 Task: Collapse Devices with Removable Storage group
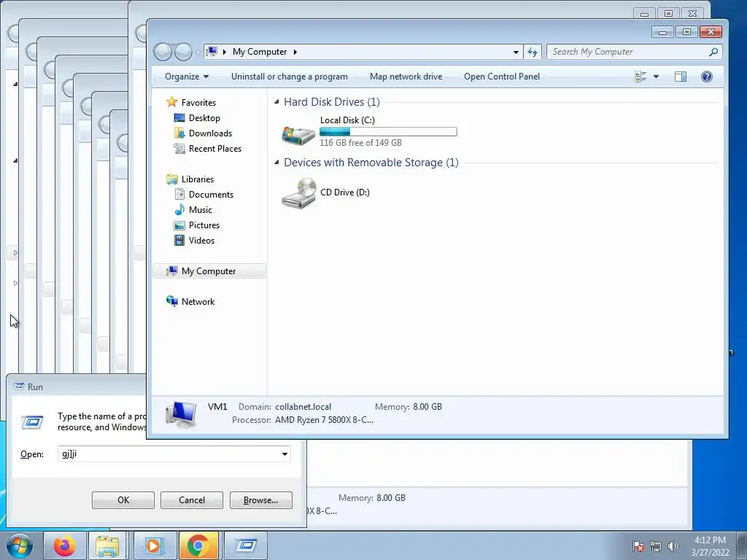click(276, 163)
